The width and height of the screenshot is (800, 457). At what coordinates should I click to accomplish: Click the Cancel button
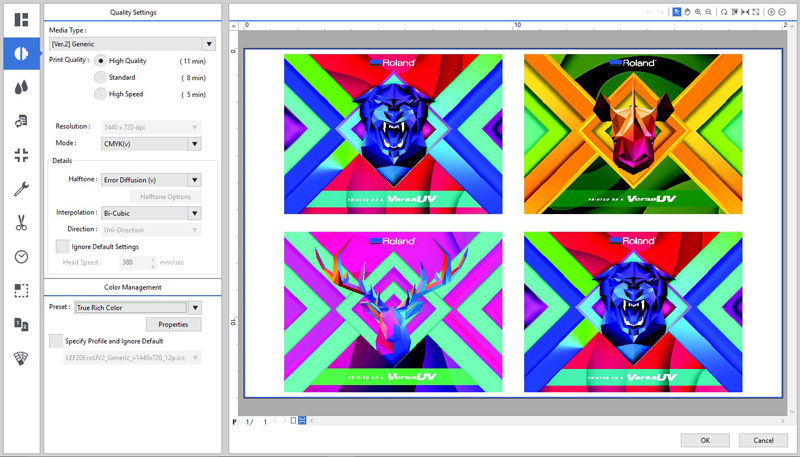click(x=763, y=440)
